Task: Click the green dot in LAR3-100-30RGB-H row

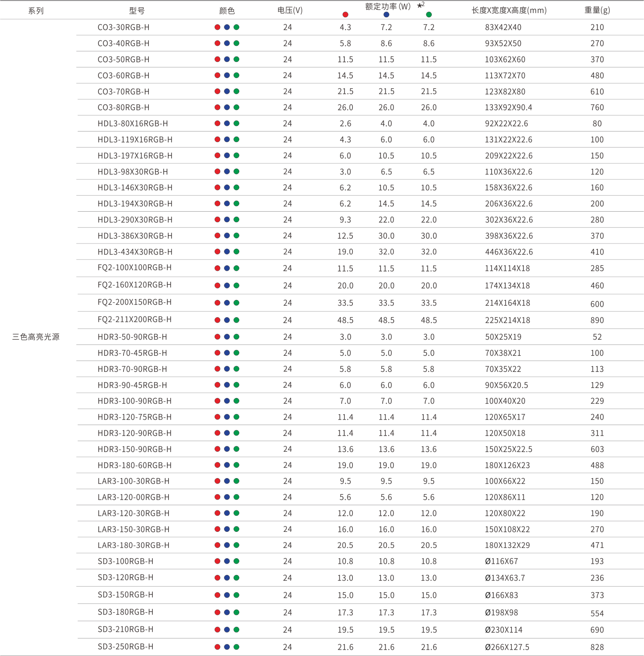Action: [236, 481]
